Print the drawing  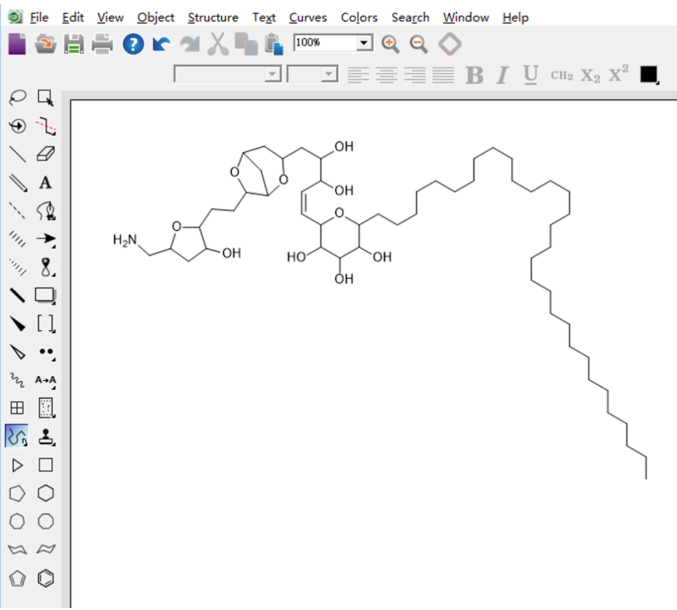pyautogui.click(x=102, y=44)
